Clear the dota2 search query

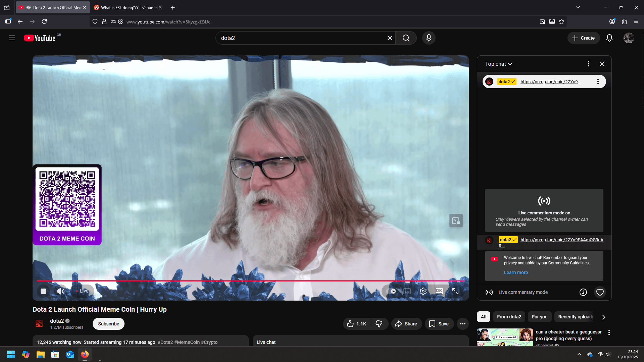point(390,38)
